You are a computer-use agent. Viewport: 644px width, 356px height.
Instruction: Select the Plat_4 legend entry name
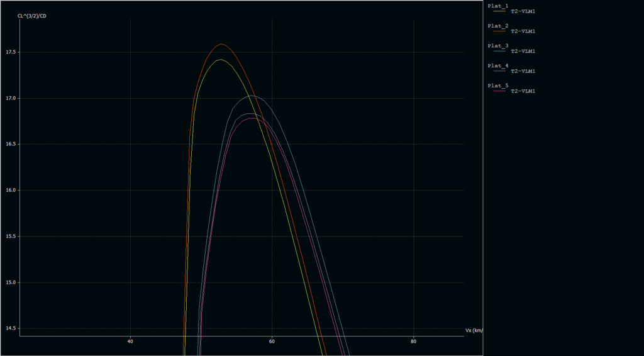(498, 65)
